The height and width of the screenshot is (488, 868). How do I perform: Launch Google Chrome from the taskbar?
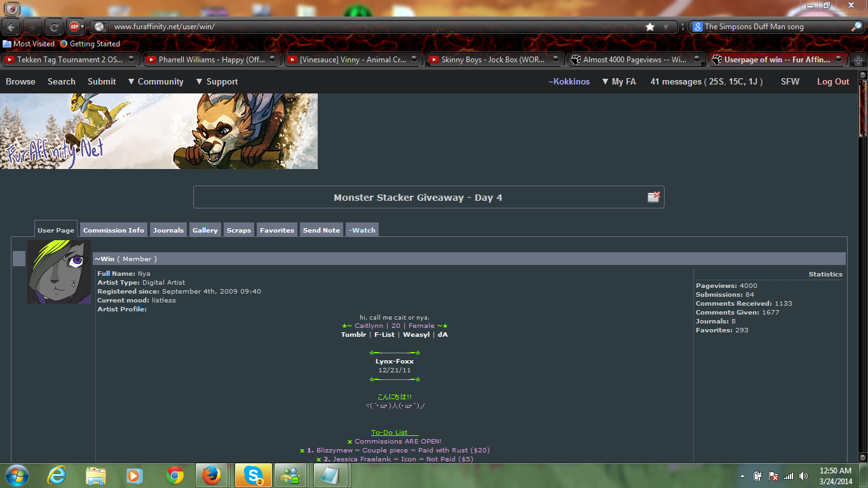tap(175, 475)
